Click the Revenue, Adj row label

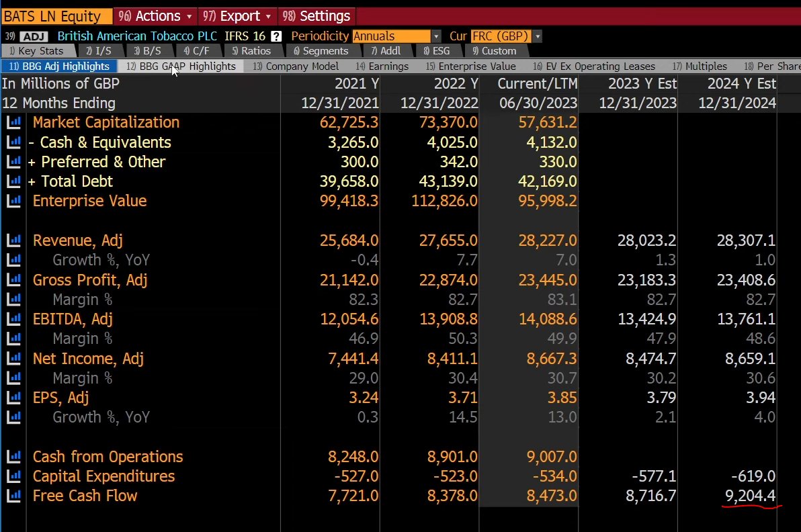pos(78,240)
